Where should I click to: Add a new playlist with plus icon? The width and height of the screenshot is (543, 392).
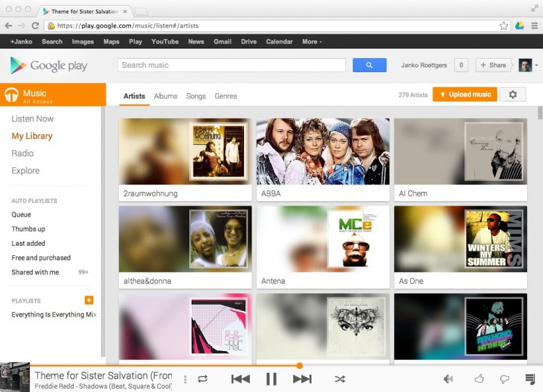(x=89, y=300)
